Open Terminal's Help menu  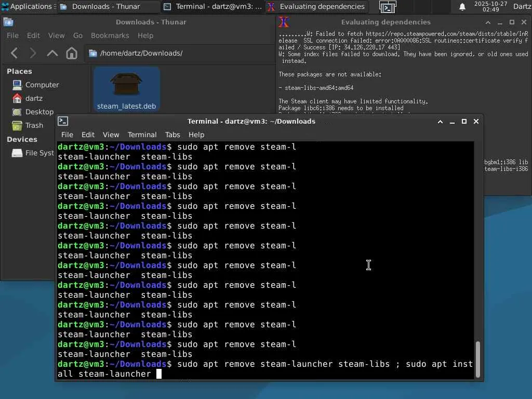[196, 135]
